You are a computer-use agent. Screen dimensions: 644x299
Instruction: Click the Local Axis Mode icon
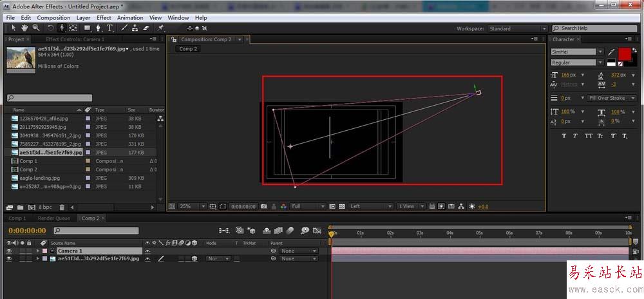click(x=190, y=28)
